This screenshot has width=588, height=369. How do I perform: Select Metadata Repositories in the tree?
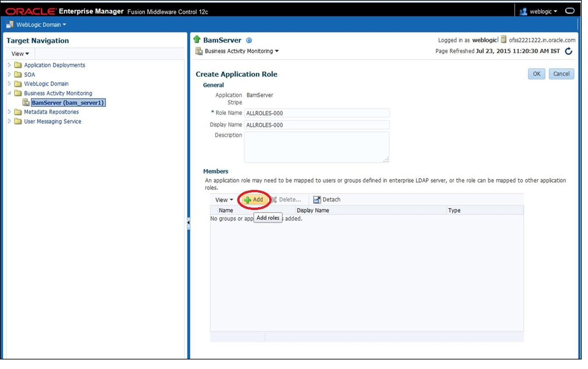tap(51, 112)
